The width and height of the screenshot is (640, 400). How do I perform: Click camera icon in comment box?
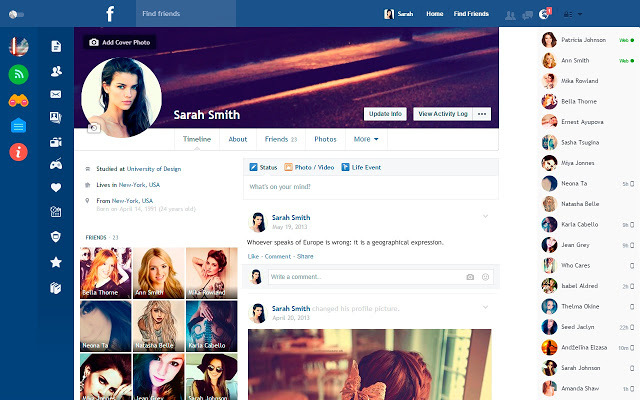[x=470, y=277]
